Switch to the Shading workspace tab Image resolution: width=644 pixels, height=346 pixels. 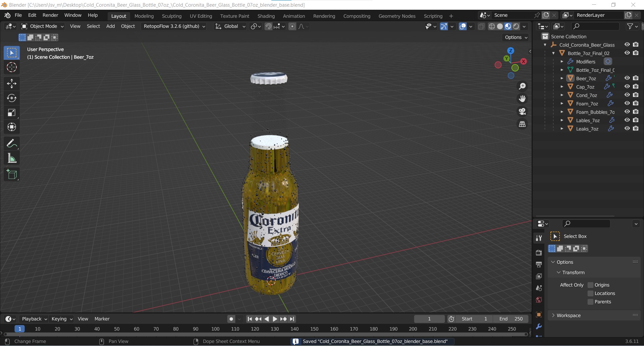[x=266, y=16]
